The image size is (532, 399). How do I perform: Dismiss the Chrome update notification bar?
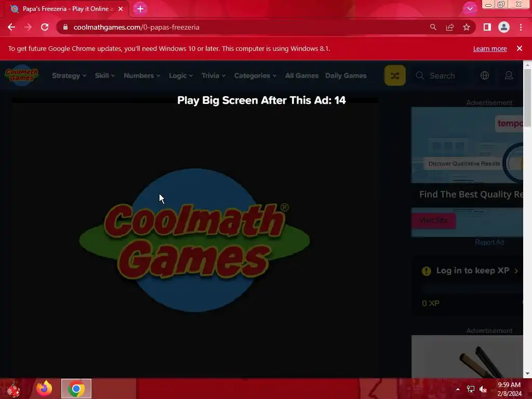[520, 48]
